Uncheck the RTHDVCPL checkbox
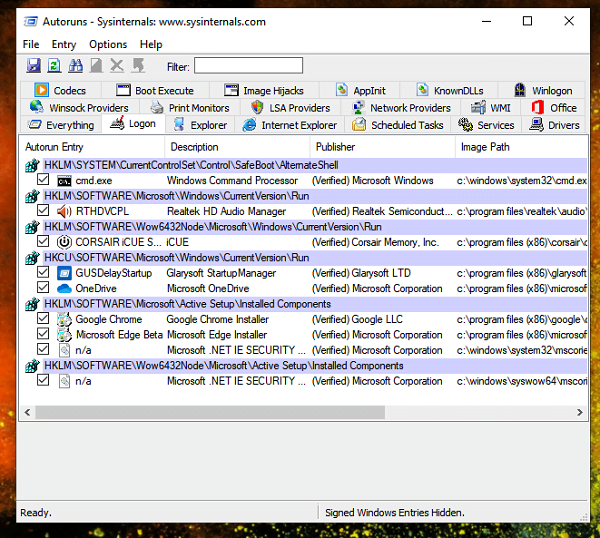This screenshot has height=538, width=600. (43, 210)
